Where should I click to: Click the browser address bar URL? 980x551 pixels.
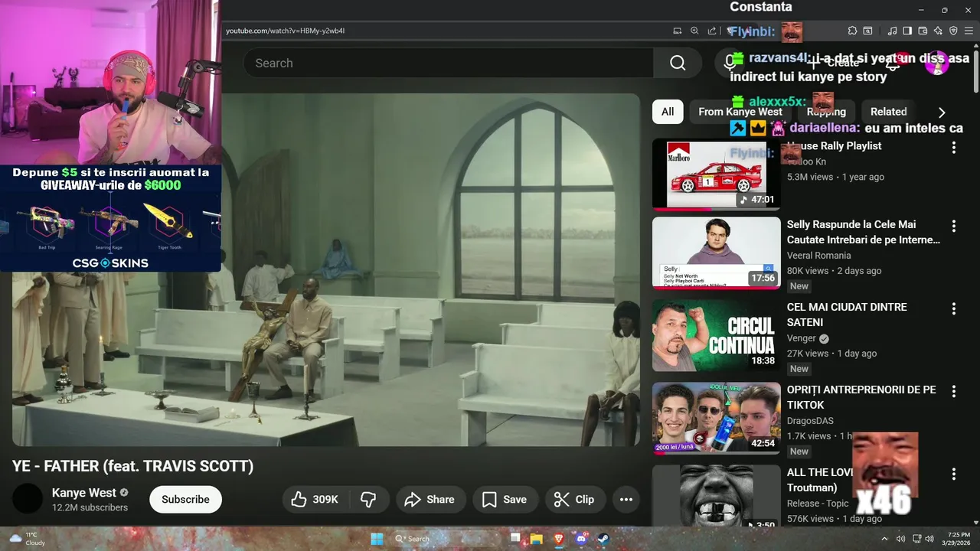tap(286, 31)
